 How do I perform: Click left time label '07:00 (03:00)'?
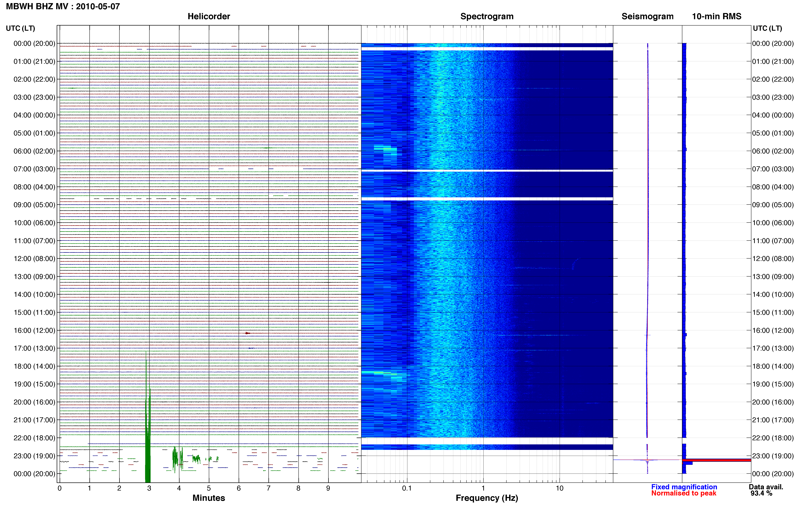(34, 169)
